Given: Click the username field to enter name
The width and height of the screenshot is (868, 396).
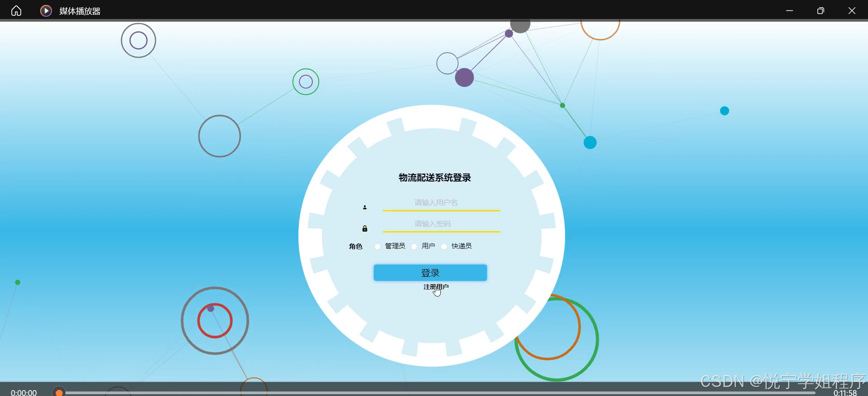Looking at the screenshot, I should [441, 203].
